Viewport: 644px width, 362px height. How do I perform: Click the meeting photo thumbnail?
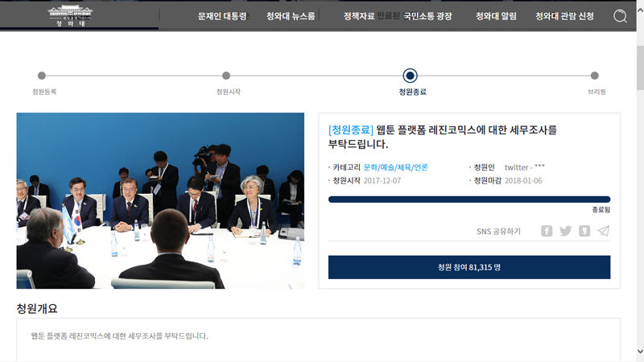point(160,200)
